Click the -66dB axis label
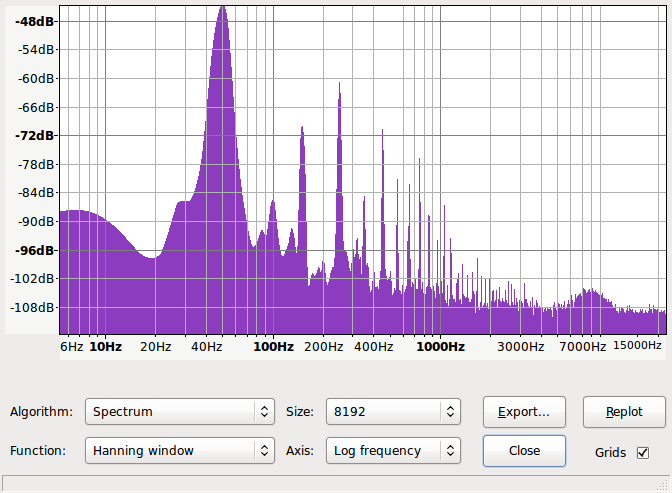Screen dimensions: 672x493 click(36, 107)
